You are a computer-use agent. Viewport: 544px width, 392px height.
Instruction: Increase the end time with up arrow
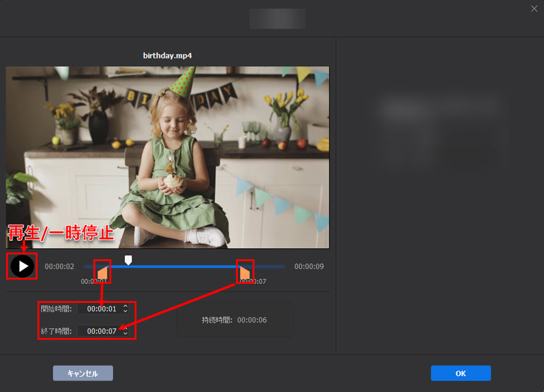coord(125,329)
